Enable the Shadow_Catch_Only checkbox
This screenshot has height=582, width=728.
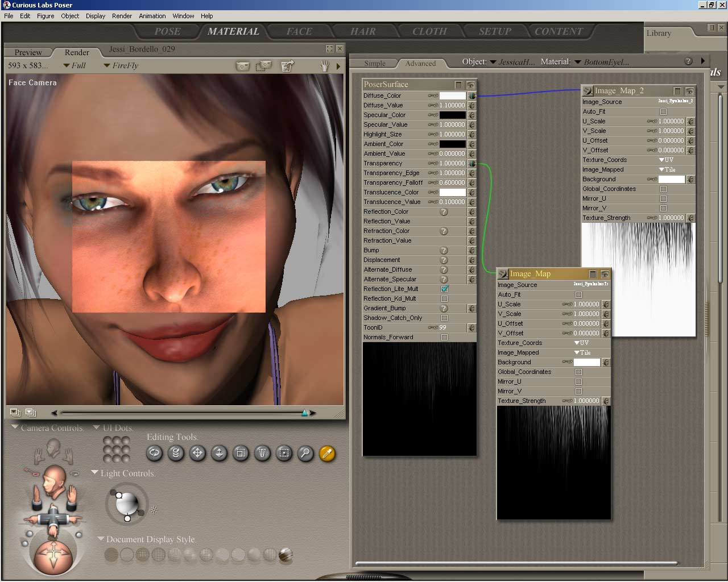444,318
